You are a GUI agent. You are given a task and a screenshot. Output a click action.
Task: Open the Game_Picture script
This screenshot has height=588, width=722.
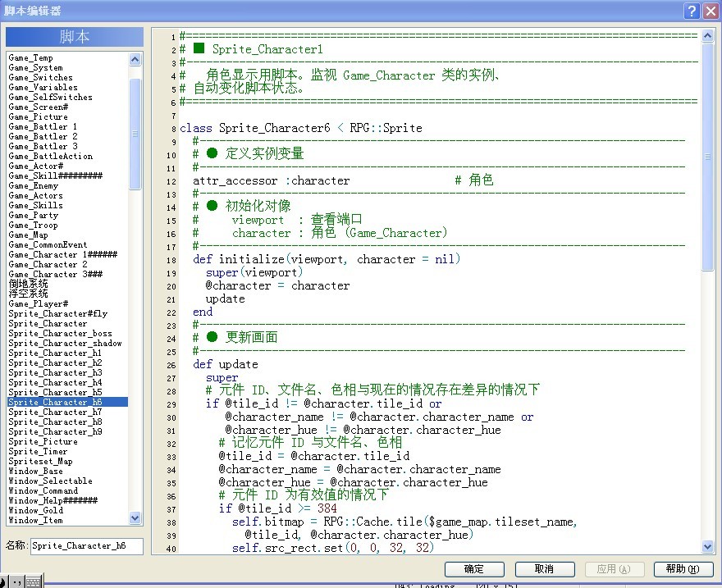pos(39,117)
